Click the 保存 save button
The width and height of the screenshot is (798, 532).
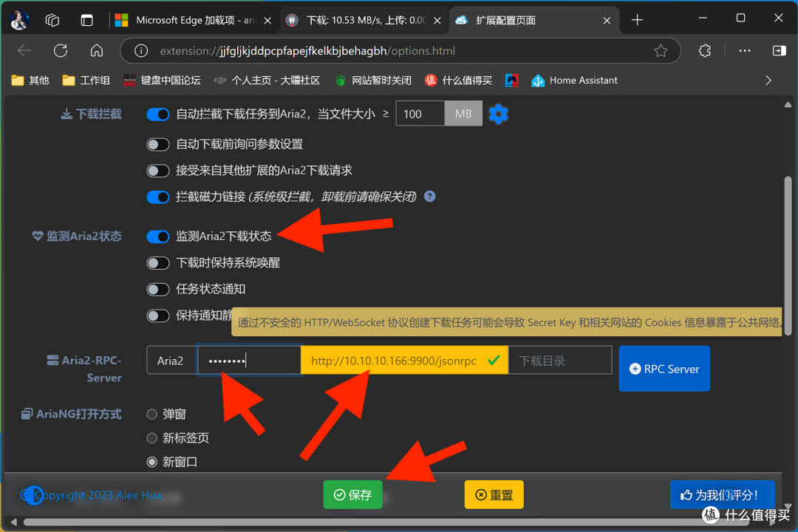point(352,495)
